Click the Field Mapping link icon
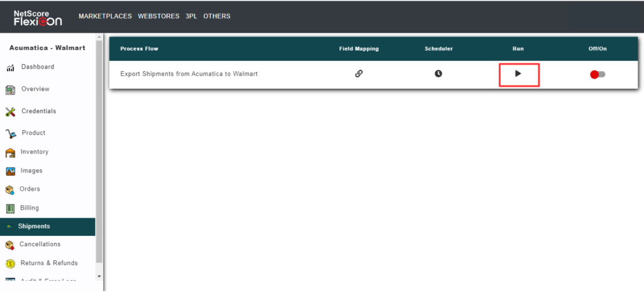 (x=358, y=74)
